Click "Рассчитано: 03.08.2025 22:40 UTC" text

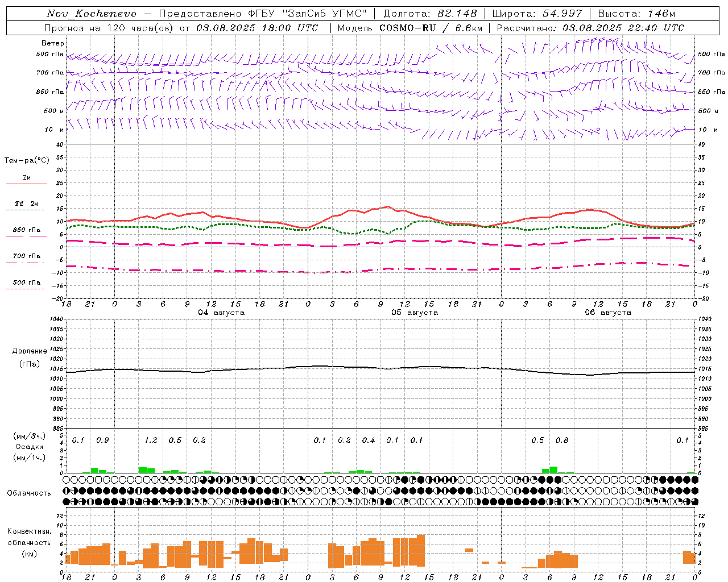point(590,28)
